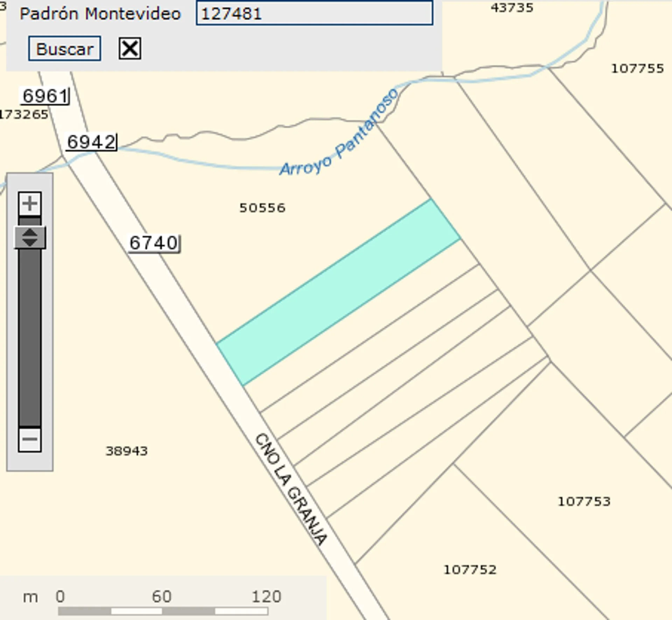This screenshot has width=672, height=620.
Task: Click the zoom slider track below handle
Action: (30, 336)
